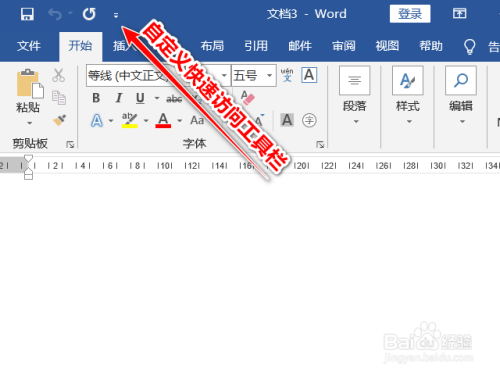Undo the last action
Viewport: 500px width, 375px height.
coord(55,14)
